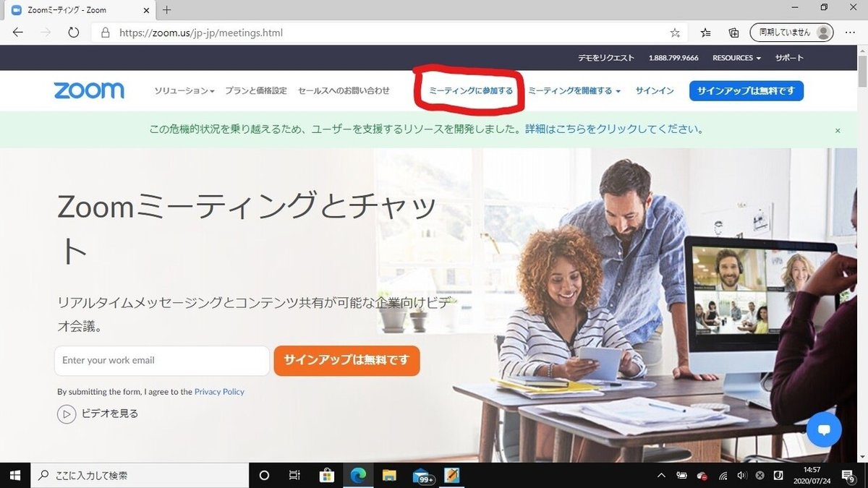Open Microsoft Store from taskbar
The height and width of the screenshot is (488, 868).
point(326,475)
